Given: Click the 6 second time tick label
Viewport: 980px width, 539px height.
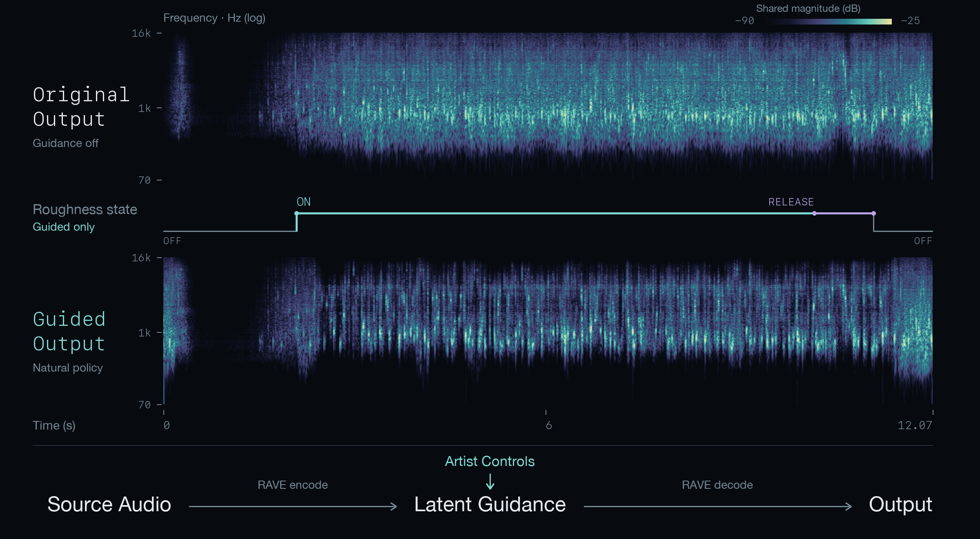Looking at the screenshot, I should pyautogui.click(x=549, y=425).
